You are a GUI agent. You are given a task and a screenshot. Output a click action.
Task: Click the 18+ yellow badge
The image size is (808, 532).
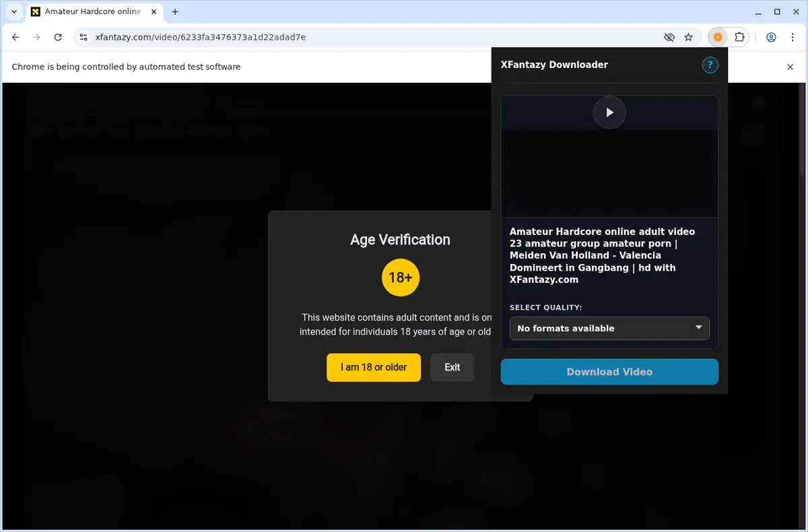click(401, 277)
